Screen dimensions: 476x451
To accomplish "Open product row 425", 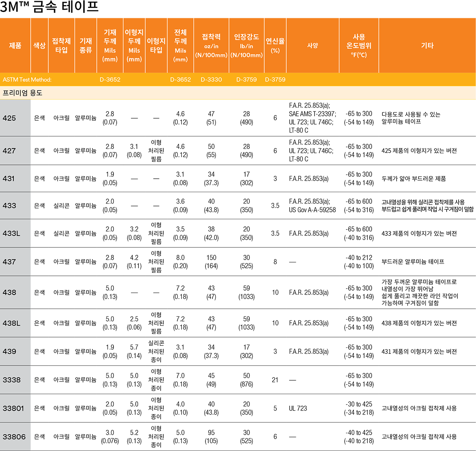I will click(x=10, y=118).
